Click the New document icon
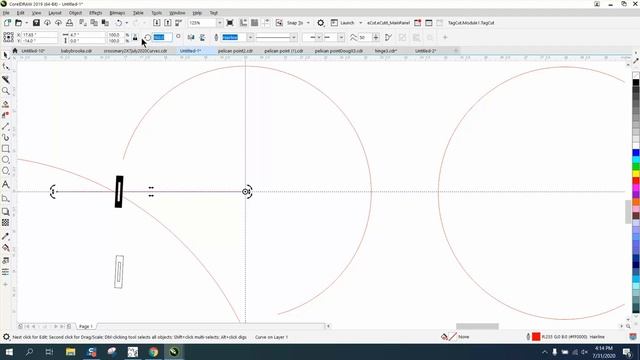The height and width of the screenshot is (360, 640). [7, 23]
